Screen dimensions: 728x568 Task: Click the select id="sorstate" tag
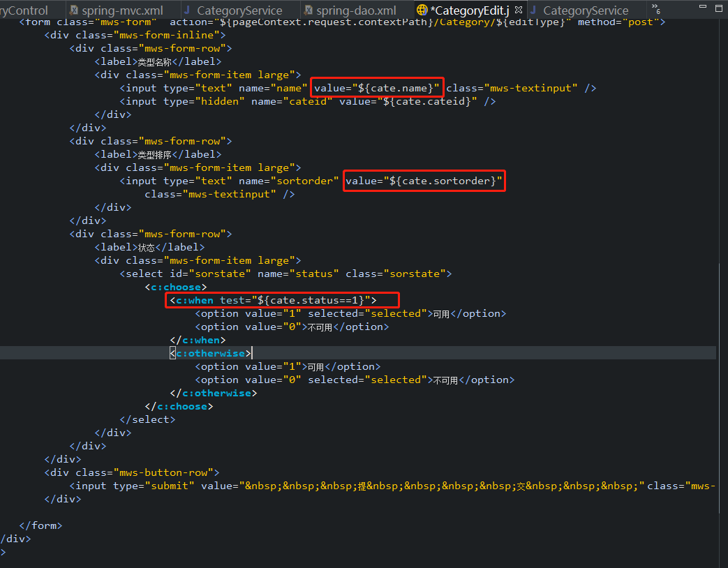coord(285,274)
